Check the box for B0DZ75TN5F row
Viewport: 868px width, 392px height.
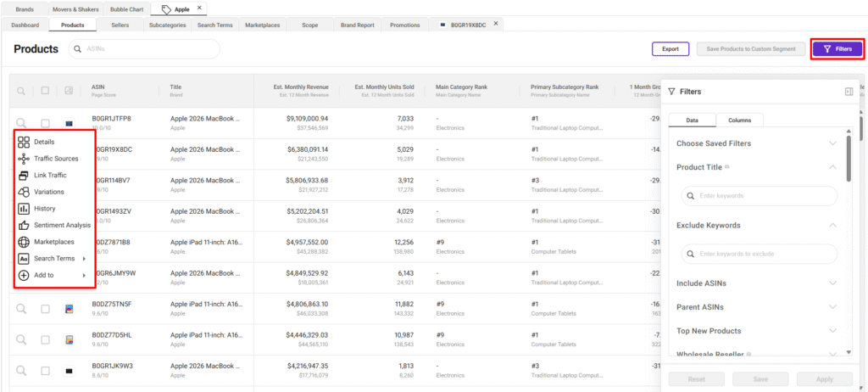(46, 309)
